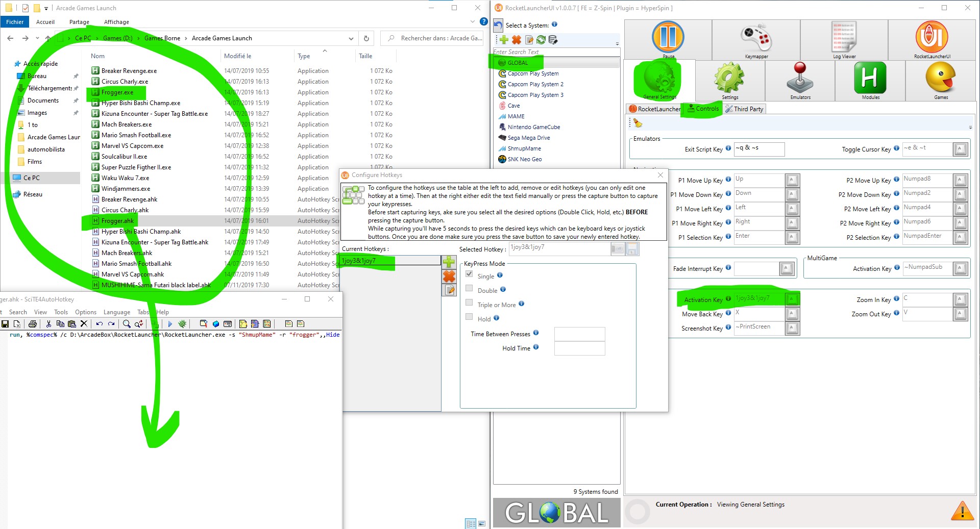Switch to the Third Party tab
980x529 pixels.
point(745,109)
